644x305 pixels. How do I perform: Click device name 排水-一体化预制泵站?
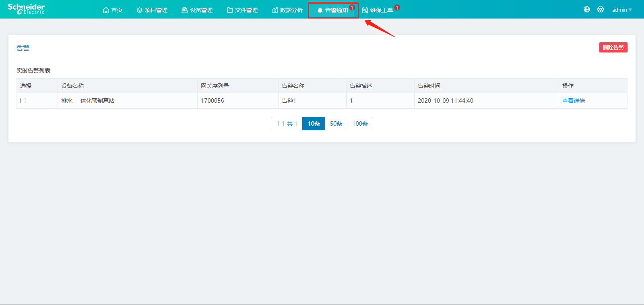point(88,101)
